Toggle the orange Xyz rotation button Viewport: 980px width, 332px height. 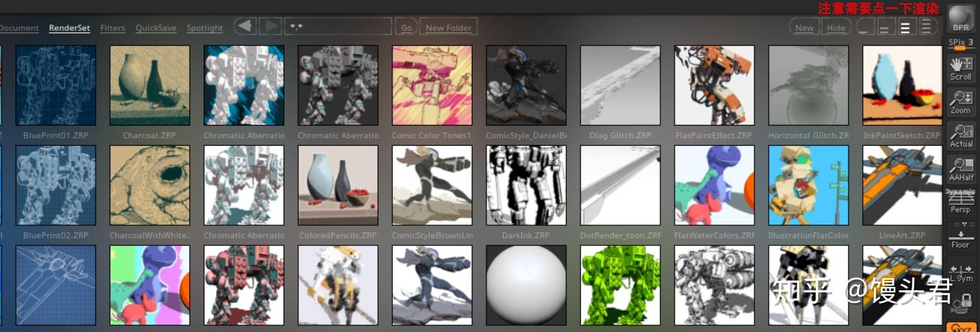point(961,327)
